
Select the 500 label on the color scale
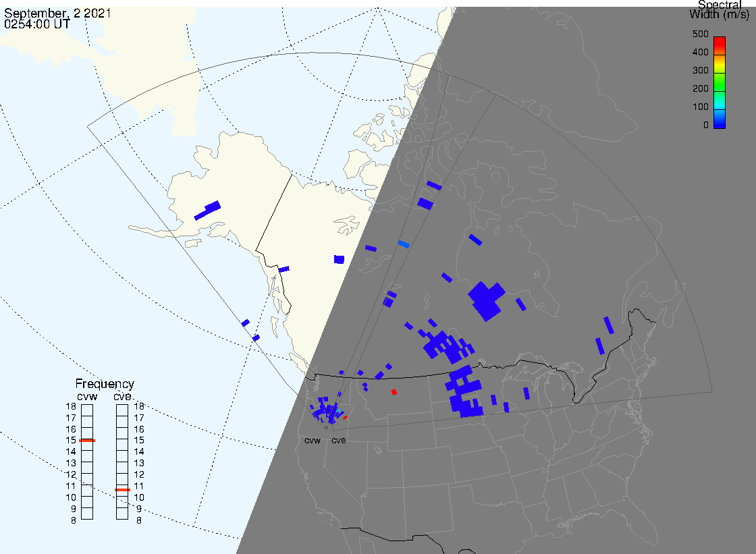pos(700,34)
